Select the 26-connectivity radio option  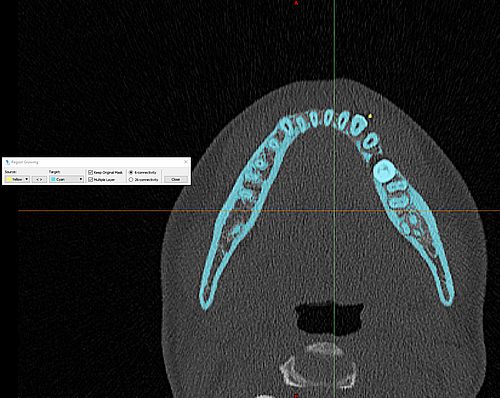131,179
